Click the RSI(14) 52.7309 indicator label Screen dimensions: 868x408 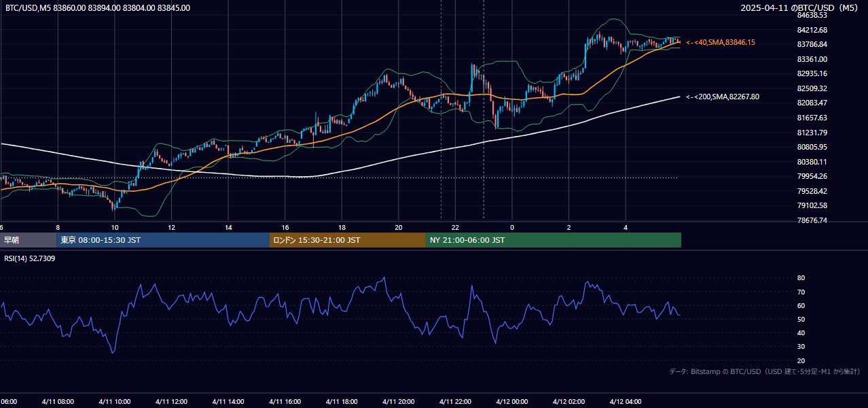coord(30,258)
